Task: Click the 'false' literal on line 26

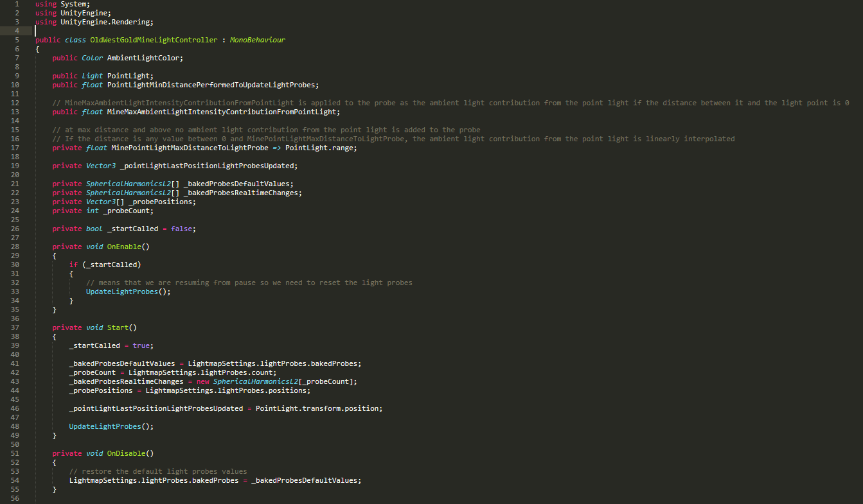Action: tap(181, 229)
